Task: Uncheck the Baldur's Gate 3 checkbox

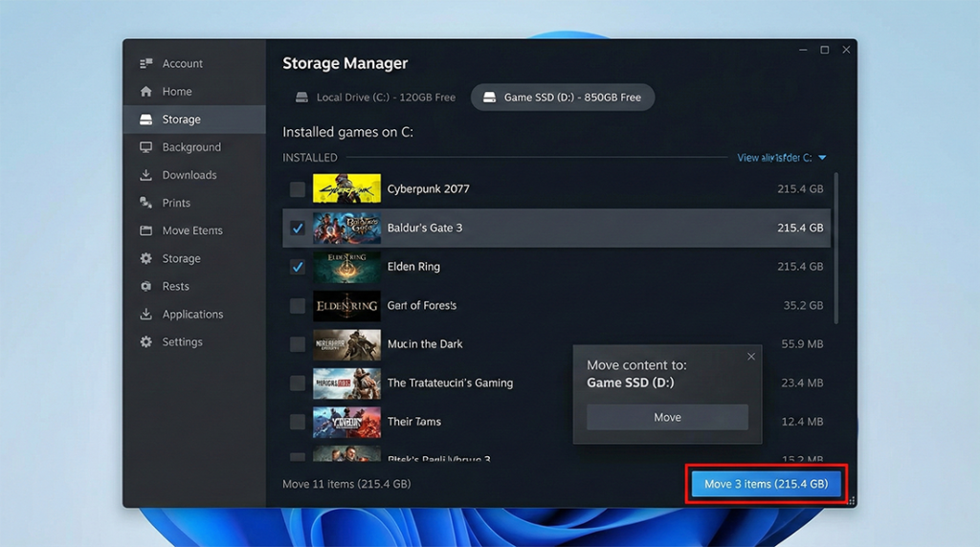Action: [298, 229]
